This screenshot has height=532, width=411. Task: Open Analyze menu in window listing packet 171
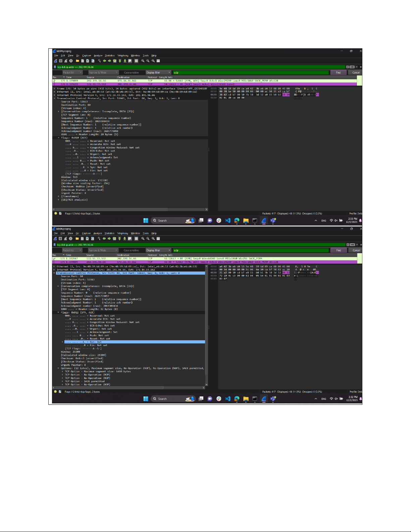pos(98,233)
